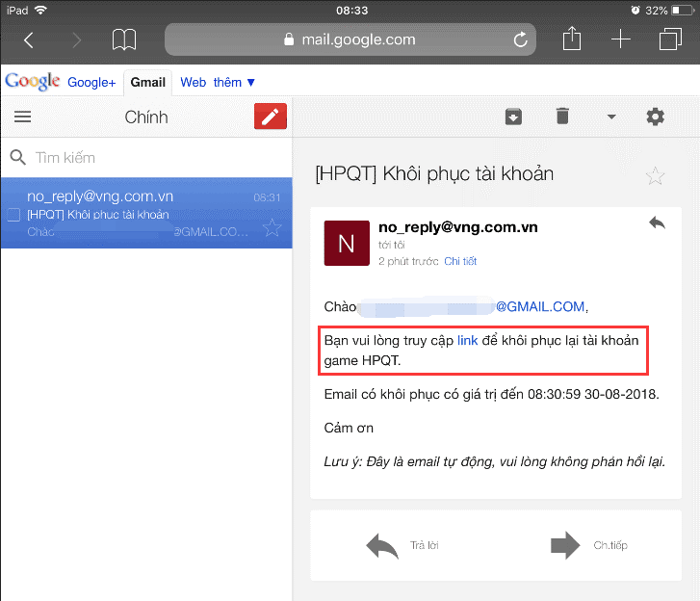Open Safari bookmarks book icon
The width and height of the screenshot is (700, 601).
(124, 39)
